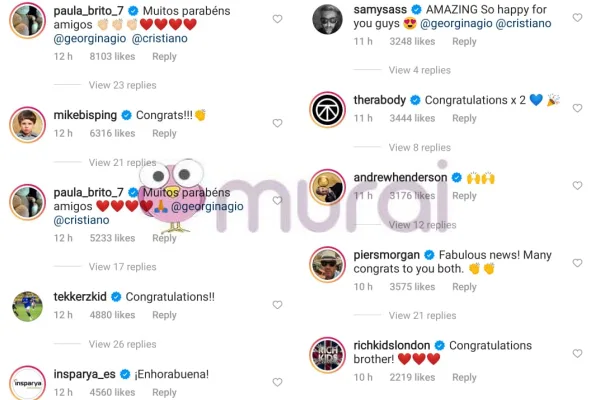Expand View 23 replies under paula_brito_7
Screen dimensions: 600x400
pos(122,85)
